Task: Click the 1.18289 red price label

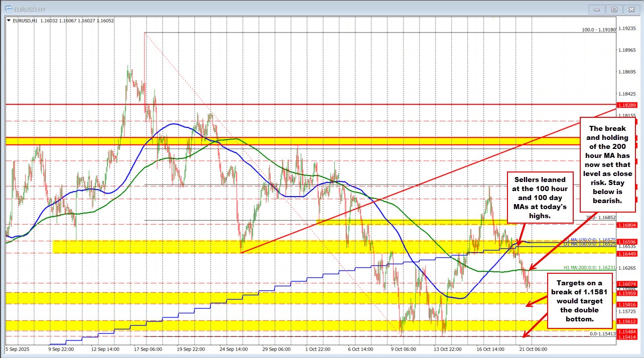Action: pos(627,105)
